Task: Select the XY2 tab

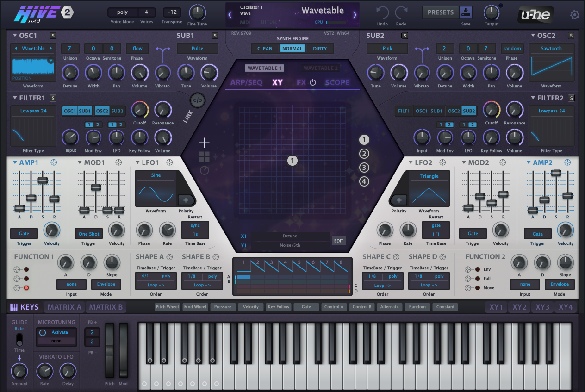Action: (519, 307)
